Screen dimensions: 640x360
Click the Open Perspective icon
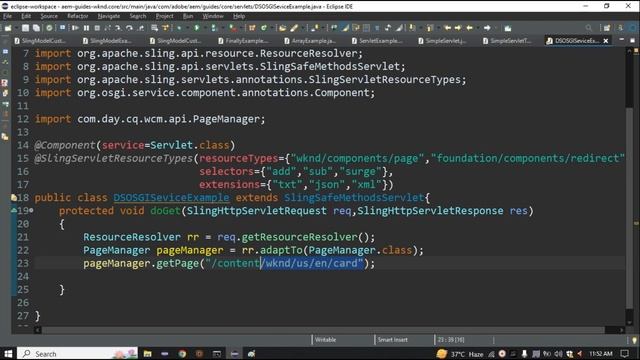607,28
